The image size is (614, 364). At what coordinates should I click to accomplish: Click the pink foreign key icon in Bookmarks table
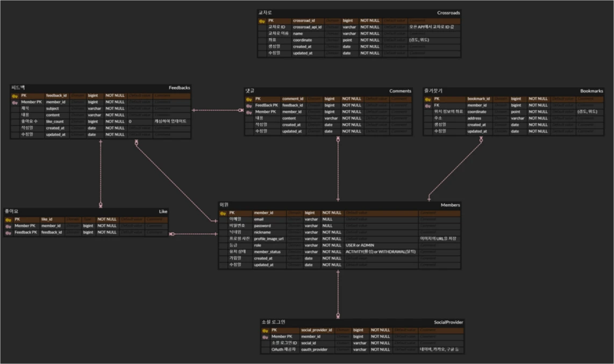pos(428,106)
